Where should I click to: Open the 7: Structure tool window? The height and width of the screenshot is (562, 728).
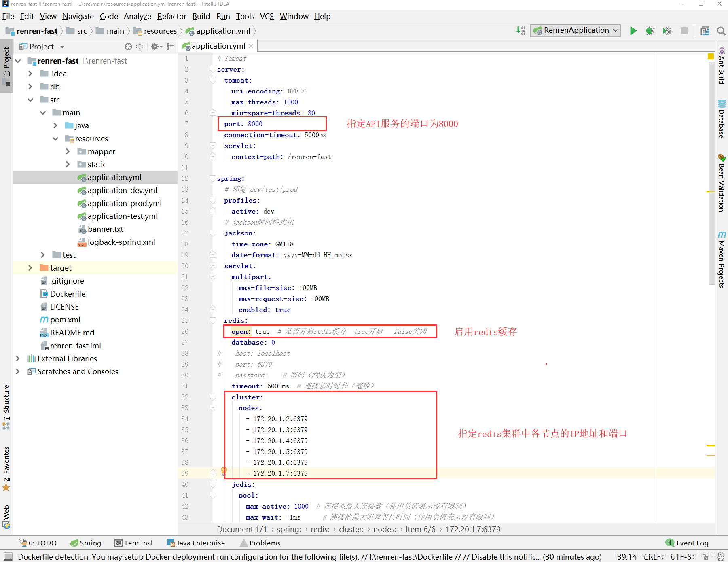(6, 407)
